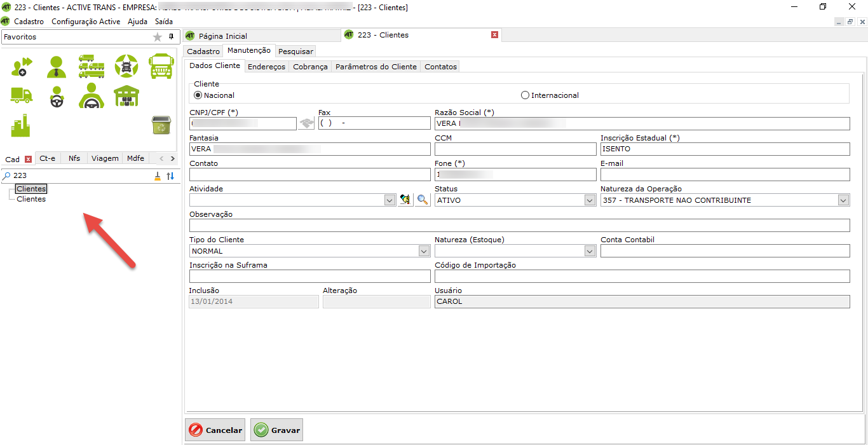Viewport: 868px width, 445px height.
Task: Click the magnifier icon beside Atividade
Action: tap(423, 200)
